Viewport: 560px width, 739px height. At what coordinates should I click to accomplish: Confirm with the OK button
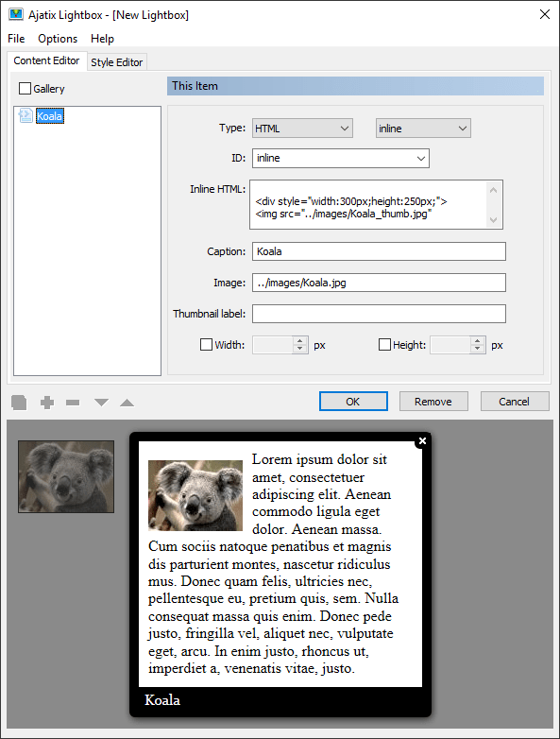[x=353, y=401]
